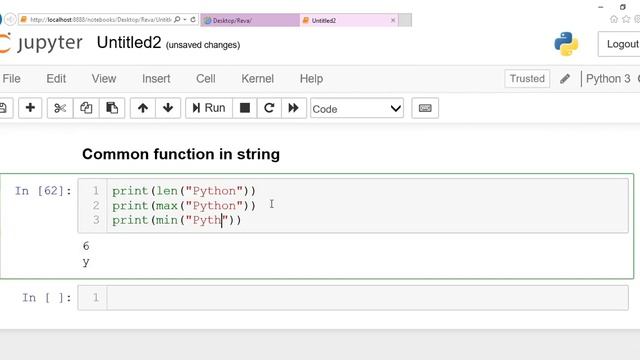The width and height of the screenshot is (640, 360).
Task: Click the output value 6
Action: 86,246
